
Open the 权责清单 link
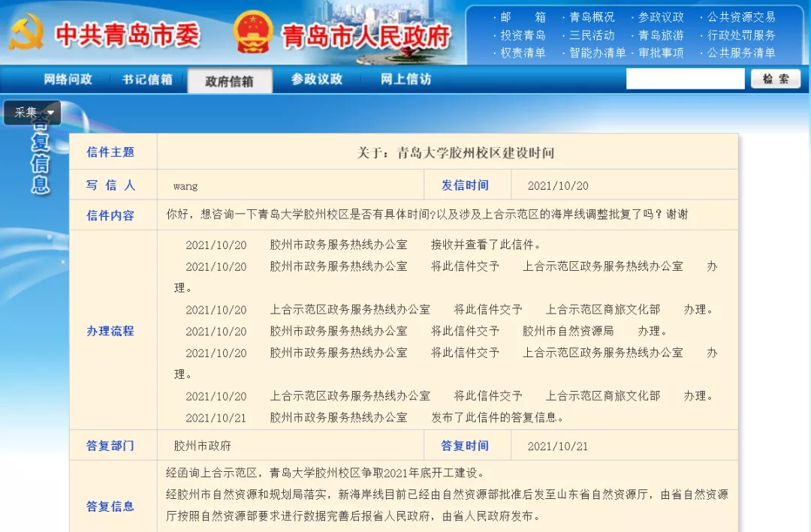pos(523,53)
